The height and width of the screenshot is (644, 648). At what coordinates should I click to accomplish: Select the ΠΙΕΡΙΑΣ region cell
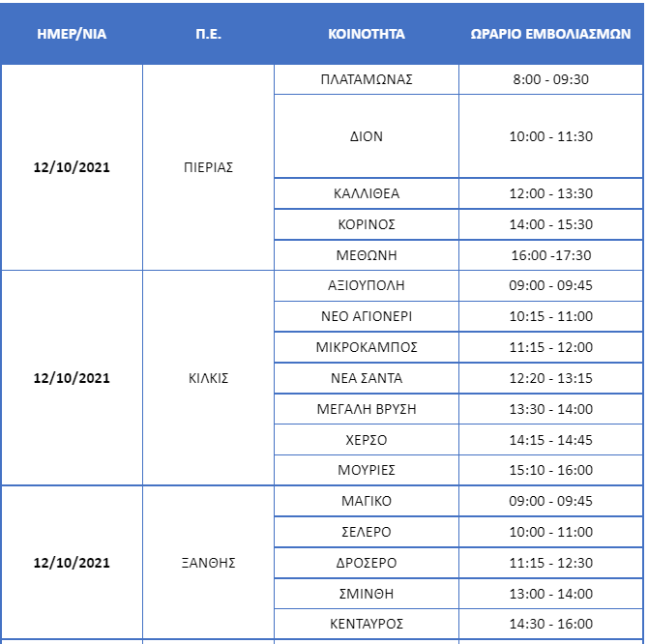(208, 167)
